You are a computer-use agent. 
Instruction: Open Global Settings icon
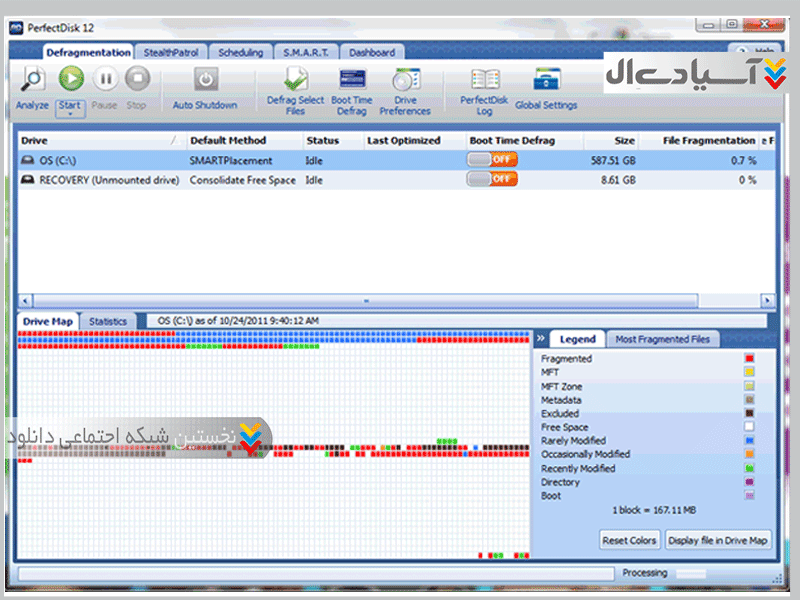coord(546,80)
